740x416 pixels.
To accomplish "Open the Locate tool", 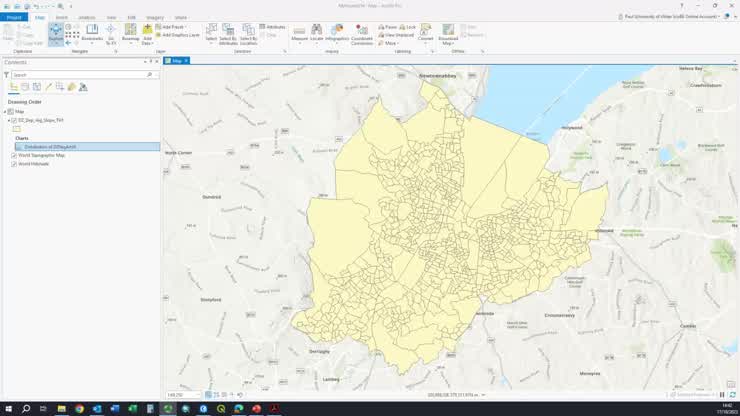I will pyautogui.click(x=317, y=33).
